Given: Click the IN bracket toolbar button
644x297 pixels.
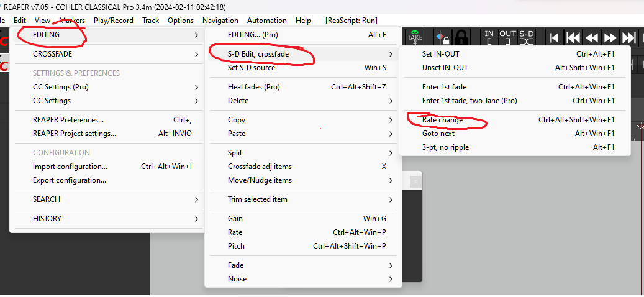Looking at the screenshot, I should click(x=489, y=37).
